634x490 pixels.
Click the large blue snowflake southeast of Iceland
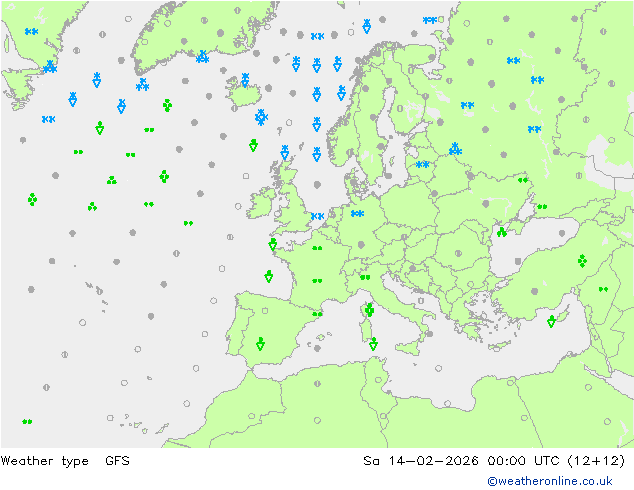click(261, 117)
